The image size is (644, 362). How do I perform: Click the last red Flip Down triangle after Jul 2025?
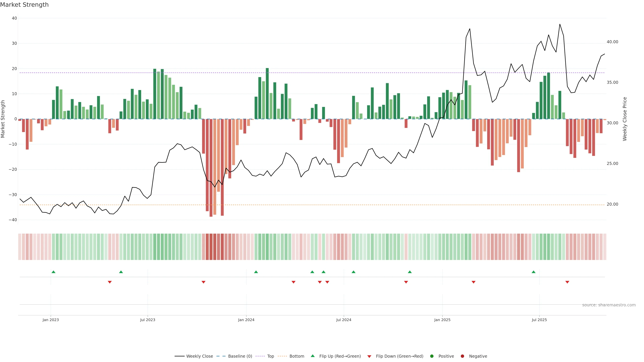tap(567, 282)
